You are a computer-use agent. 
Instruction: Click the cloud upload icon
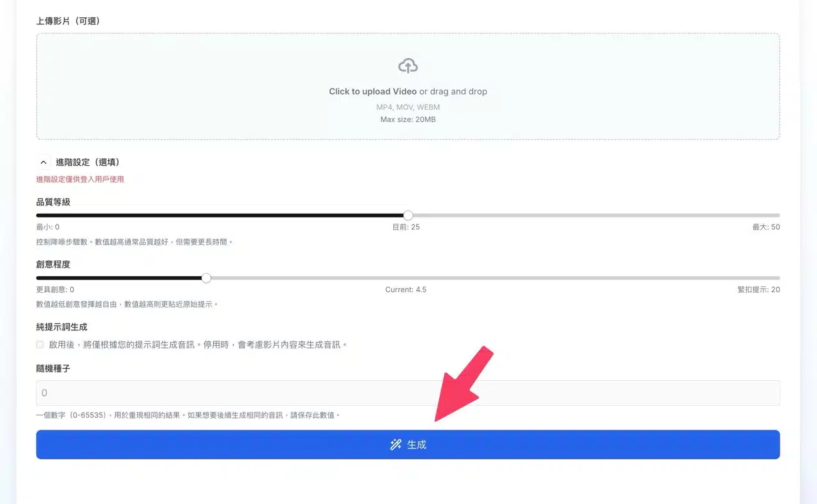click(408, 65)
